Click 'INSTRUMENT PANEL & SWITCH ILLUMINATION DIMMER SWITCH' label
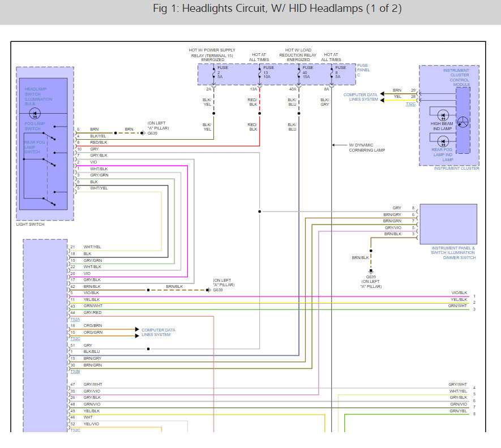This screenshot has width=501, height=448. click(x=453, y=253)
